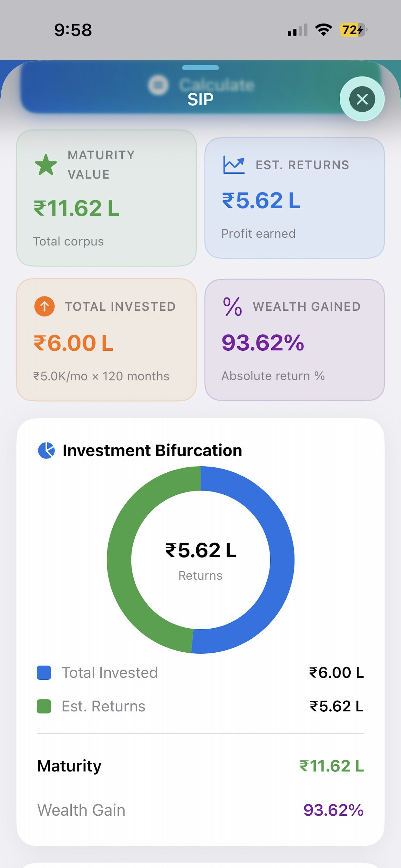Tap the battery indicator showing 72
This screenshot has height=868, width=401.
353,30
